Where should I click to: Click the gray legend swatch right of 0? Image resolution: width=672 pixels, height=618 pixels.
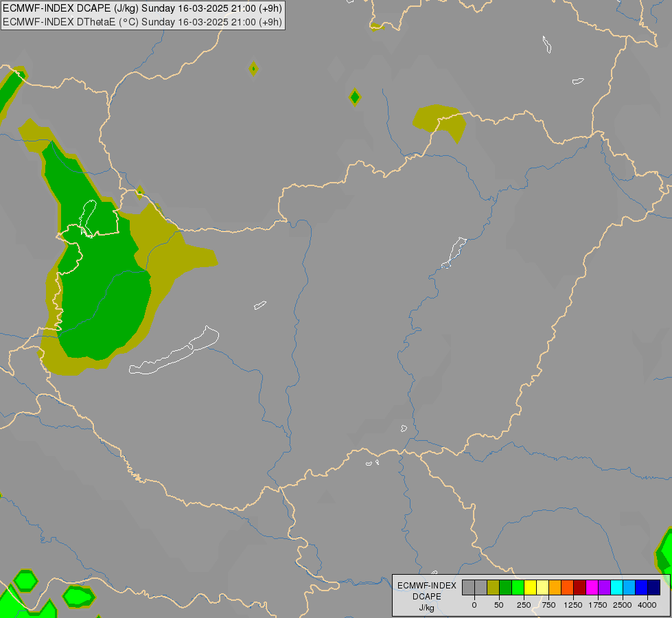[481, 588]
